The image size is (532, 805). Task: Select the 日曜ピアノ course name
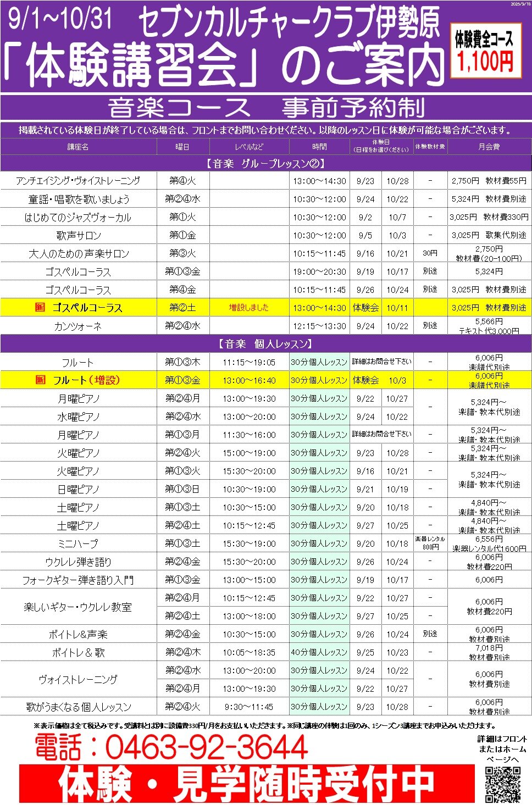(x=78, y=489)
